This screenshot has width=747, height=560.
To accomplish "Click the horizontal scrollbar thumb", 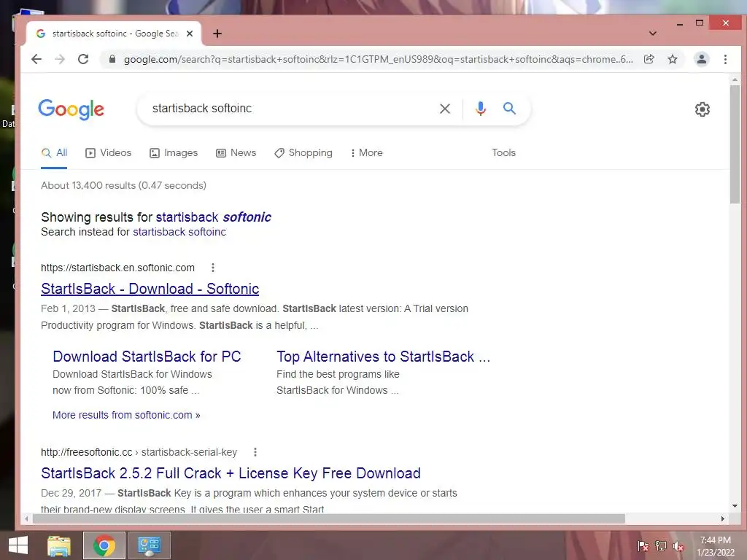I will 329,518.
